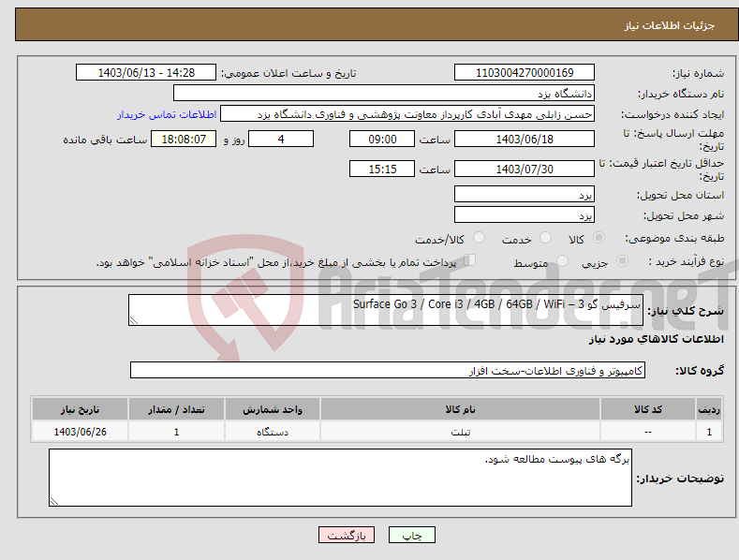Click the request creator field حسن زابلی

(407, 114)
